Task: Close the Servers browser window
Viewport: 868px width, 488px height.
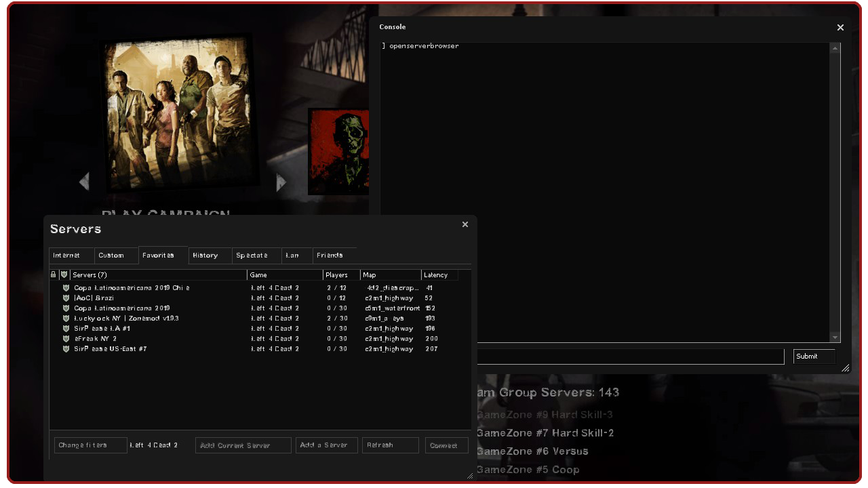Action: point(465,224)
